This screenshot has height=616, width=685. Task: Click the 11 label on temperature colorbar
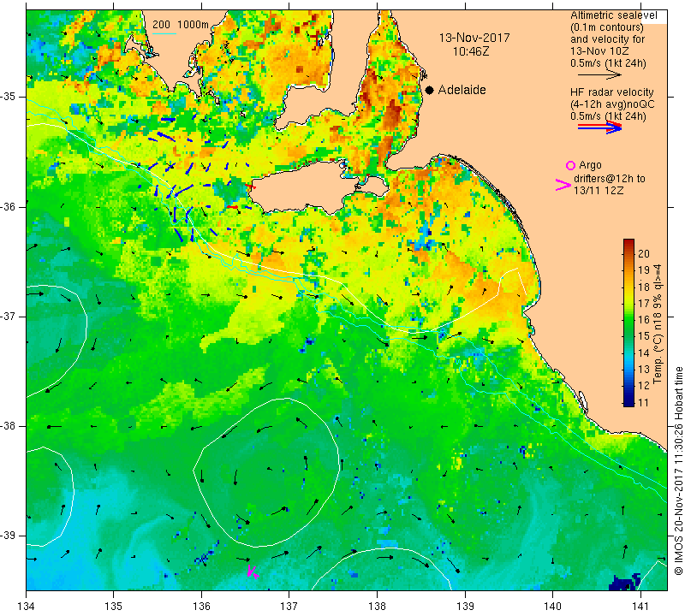644,402
